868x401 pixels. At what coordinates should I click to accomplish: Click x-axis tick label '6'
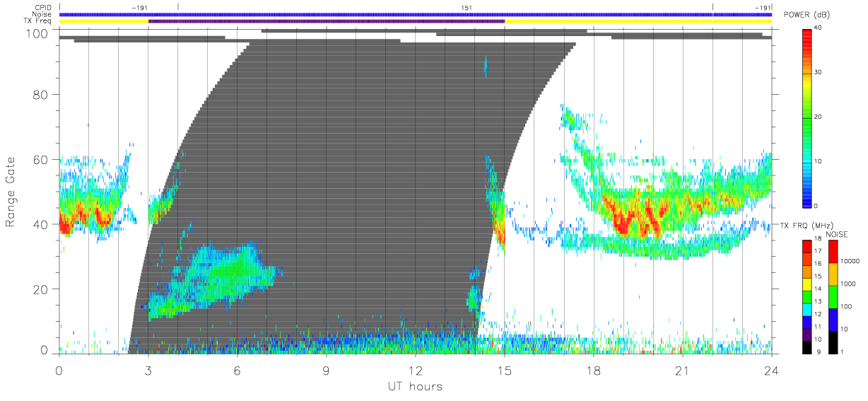237,371
